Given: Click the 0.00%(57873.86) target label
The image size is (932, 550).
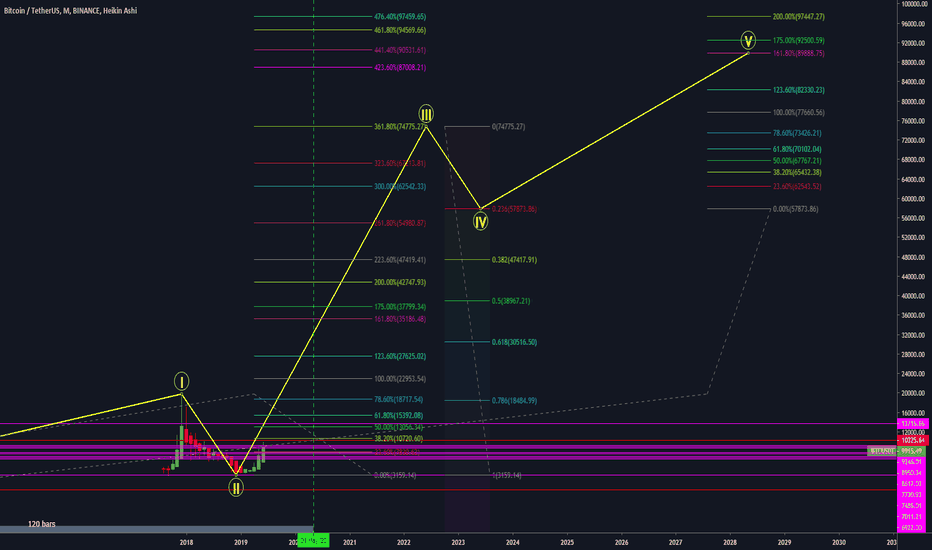Looking at the screenshot, I should [x=795, y=209].
